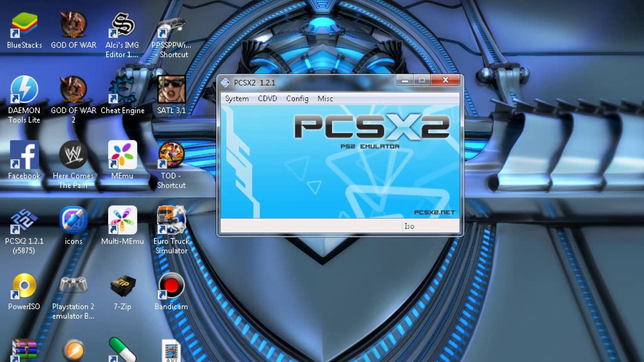Viewport: 644px width, 362px height.
Task: Open the Misc menu in PCSX2
Action: (325, 99)
